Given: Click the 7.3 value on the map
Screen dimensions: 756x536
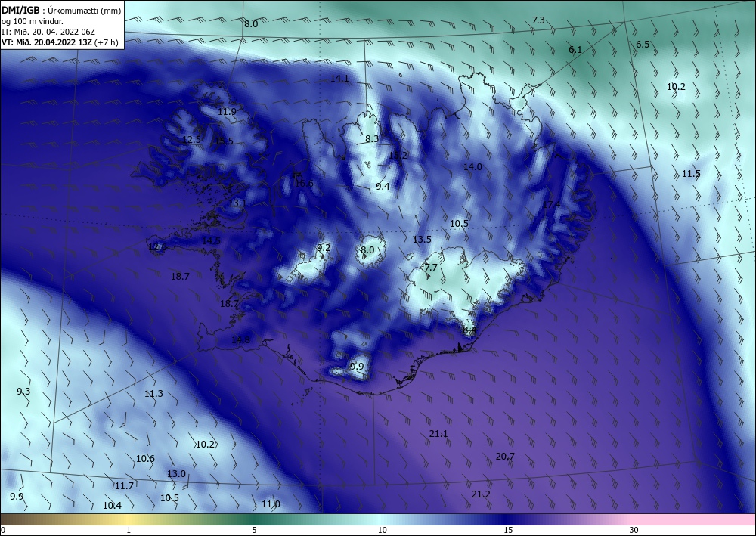Looking at the screenshot, I should [538, 20].
